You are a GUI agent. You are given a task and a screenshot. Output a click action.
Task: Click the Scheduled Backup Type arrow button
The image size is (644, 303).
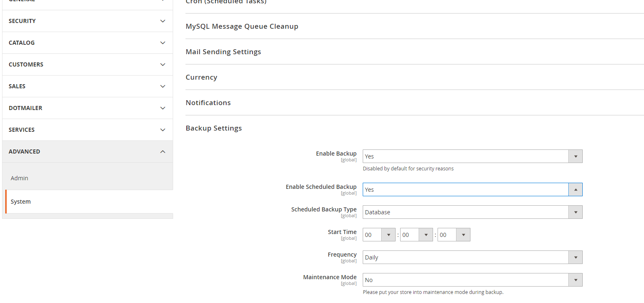575,212
